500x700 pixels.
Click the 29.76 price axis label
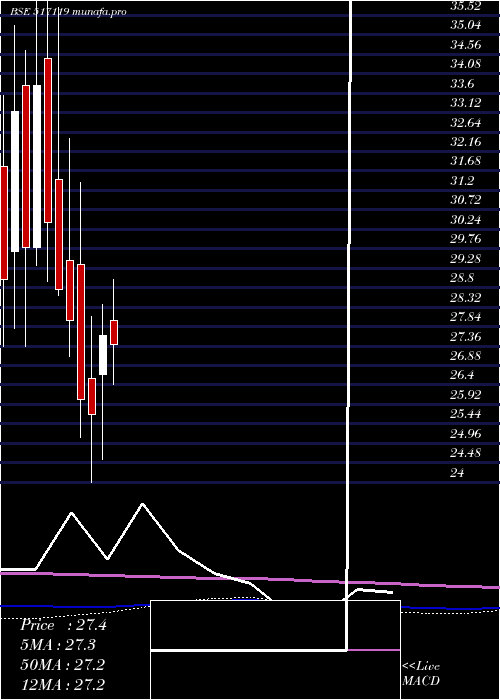[465, 239]
